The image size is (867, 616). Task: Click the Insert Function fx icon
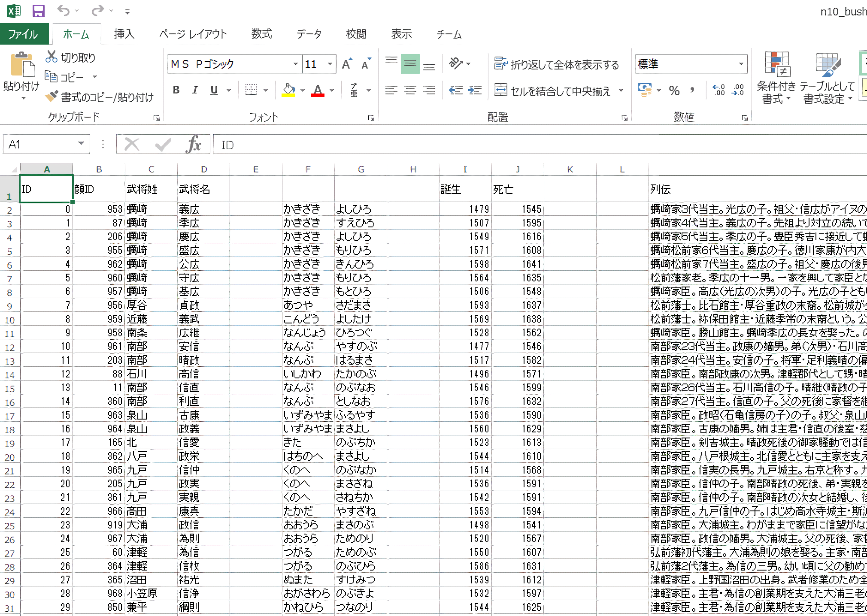pyautogui.click(x=194, y=145)
